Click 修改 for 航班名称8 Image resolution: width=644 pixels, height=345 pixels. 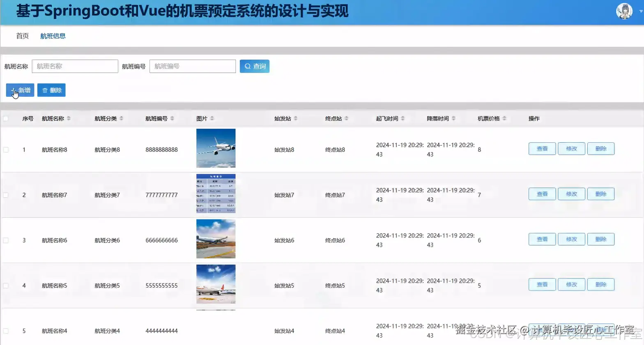point(571,149)
